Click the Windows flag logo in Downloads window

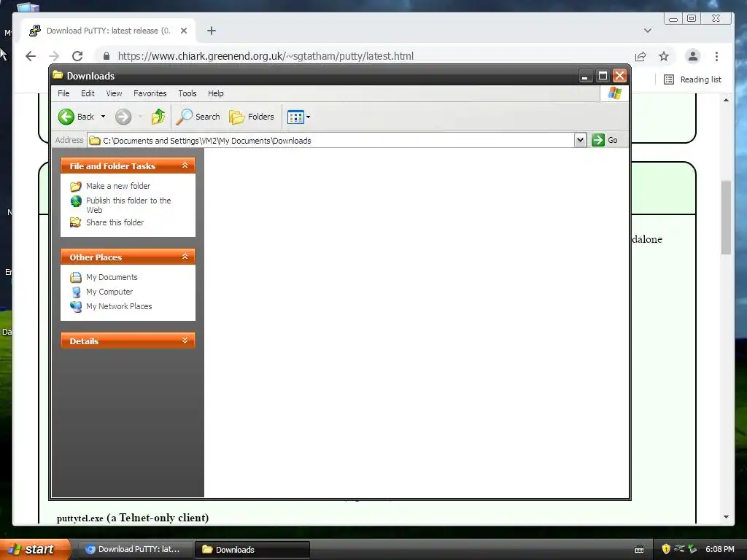[x=614, y=93]
